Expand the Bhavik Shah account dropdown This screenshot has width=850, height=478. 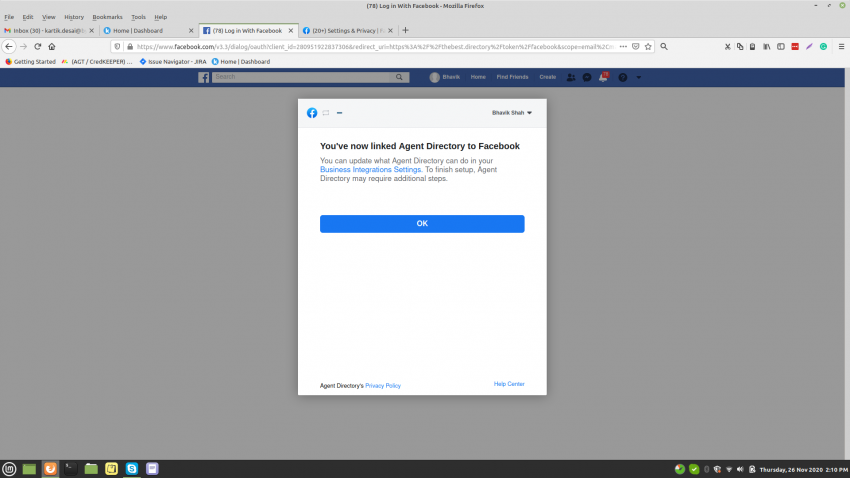click(x=512, y=113)
